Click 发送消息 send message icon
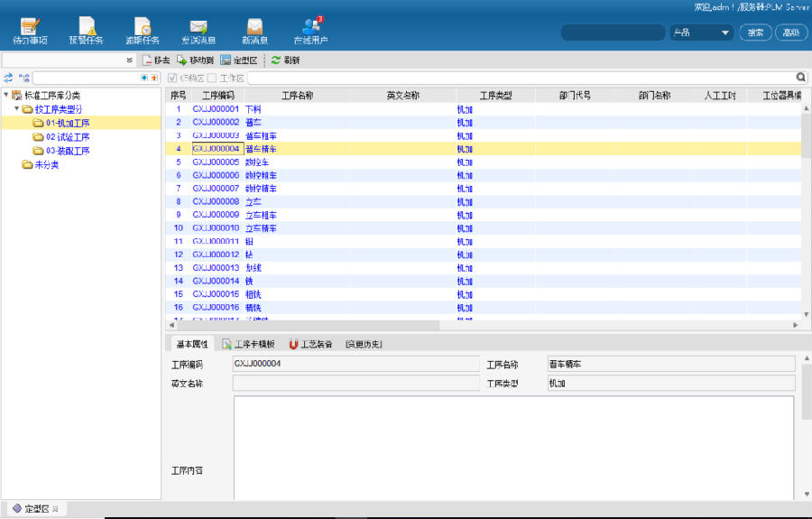Viewport: 812px width, 519px height. pos(198,31)
